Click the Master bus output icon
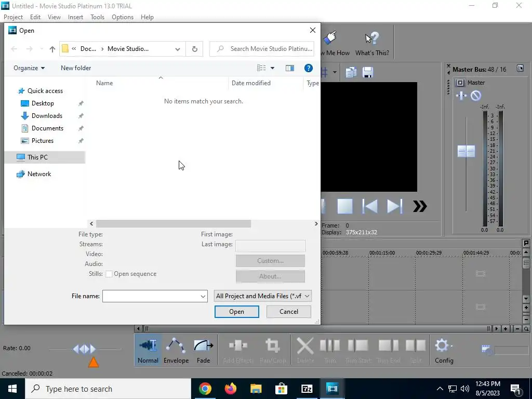 coord(460,83)
